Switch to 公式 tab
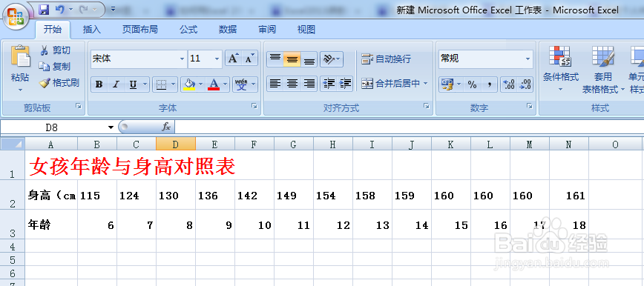The height and width of the screenshot is (286, 644). point(188,29)
